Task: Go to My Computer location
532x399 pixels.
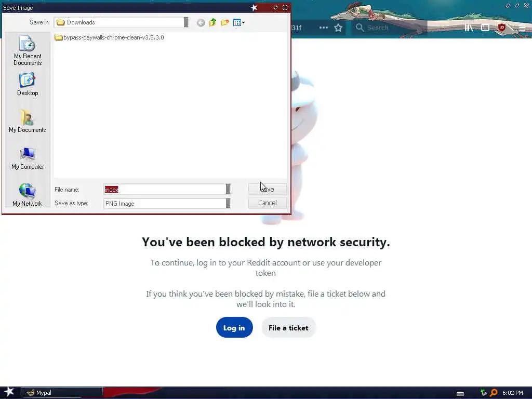Action: click(28, 158)
